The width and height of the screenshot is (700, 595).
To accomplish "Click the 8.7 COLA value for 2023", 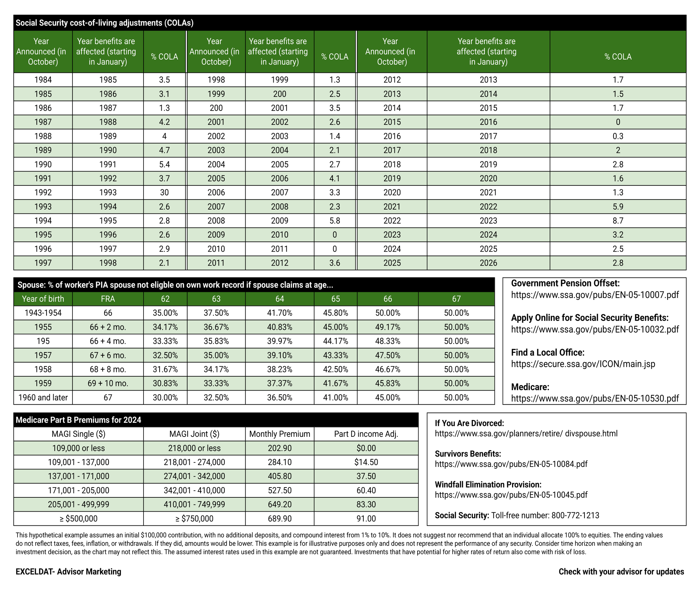I will click(x=618, y=221).
